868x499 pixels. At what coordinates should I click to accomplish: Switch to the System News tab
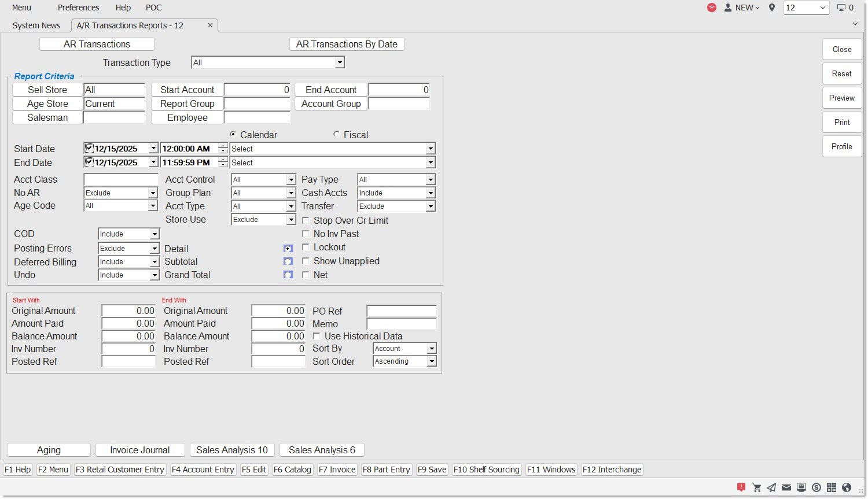(36, 25)
